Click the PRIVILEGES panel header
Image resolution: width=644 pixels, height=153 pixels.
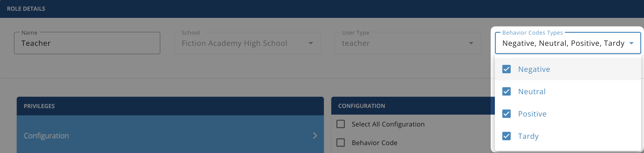170,106
